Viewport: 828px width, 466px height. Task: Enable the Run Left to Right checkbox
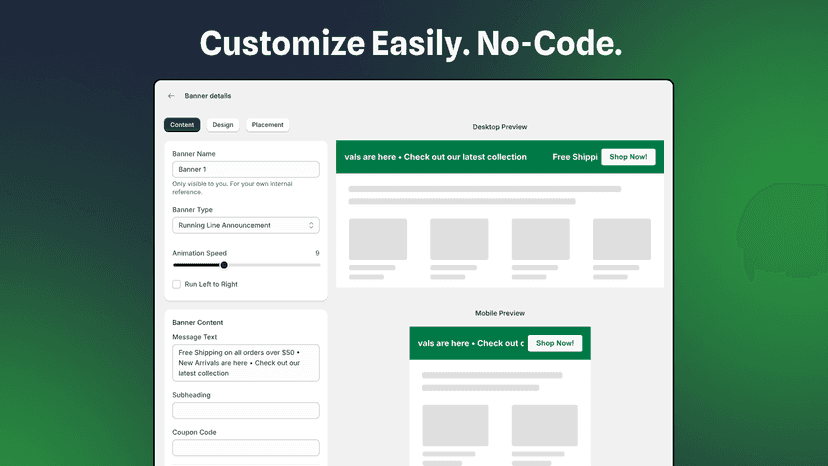[176, 284]
